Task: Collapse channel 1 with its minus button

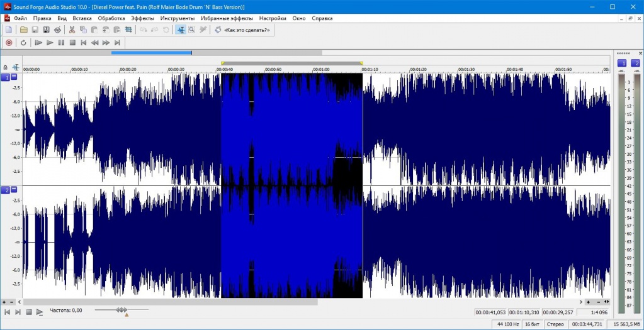Action: [x=14, y=77]
